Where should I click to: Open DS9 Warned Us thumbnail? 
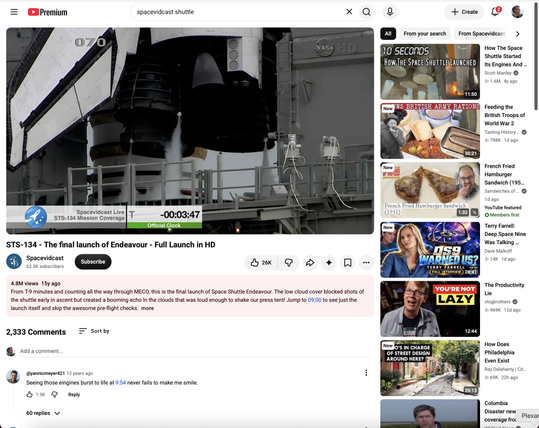(x=430, y=250)
